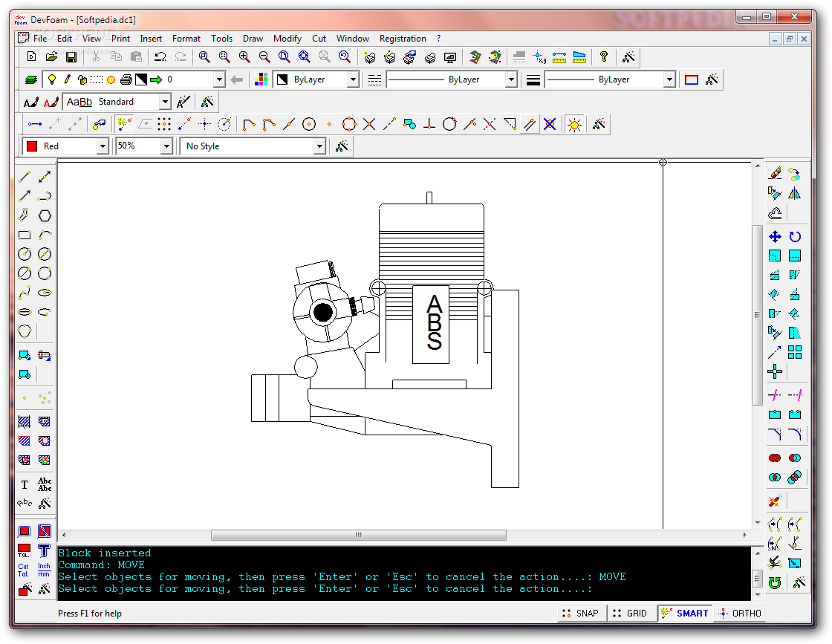Click the green regenerate icon at bottom right
This screenshot has height=644, width=832.
[775, 582]
